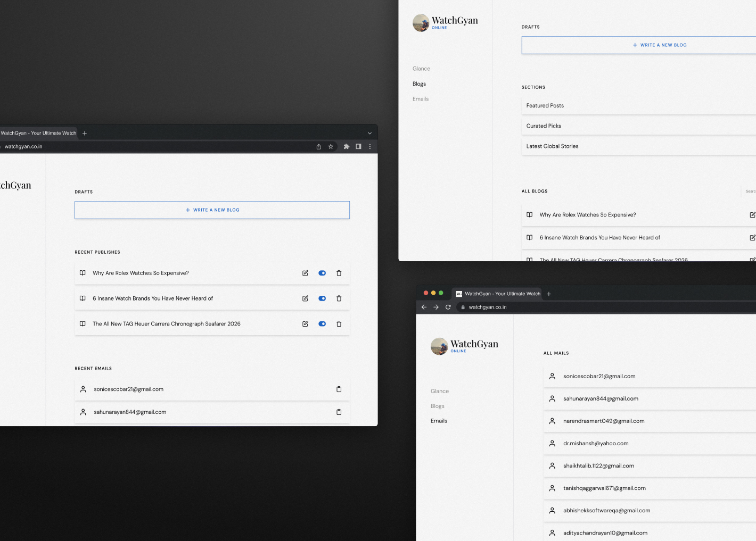Screen dimensions: 756x541
Task: Delete "6 Insane Watch Brands You Have Never Heard of"
Action: (x=339, y=298)
